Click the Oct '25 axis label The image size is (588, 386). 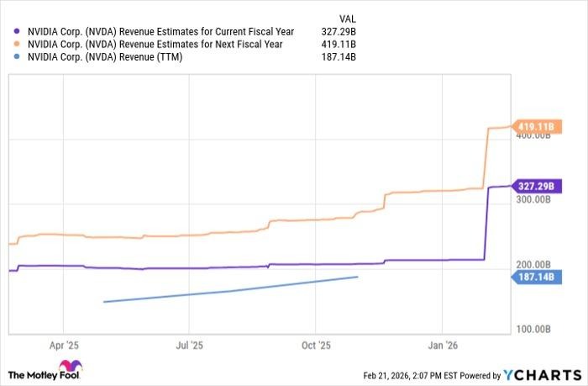pos(316,344)
